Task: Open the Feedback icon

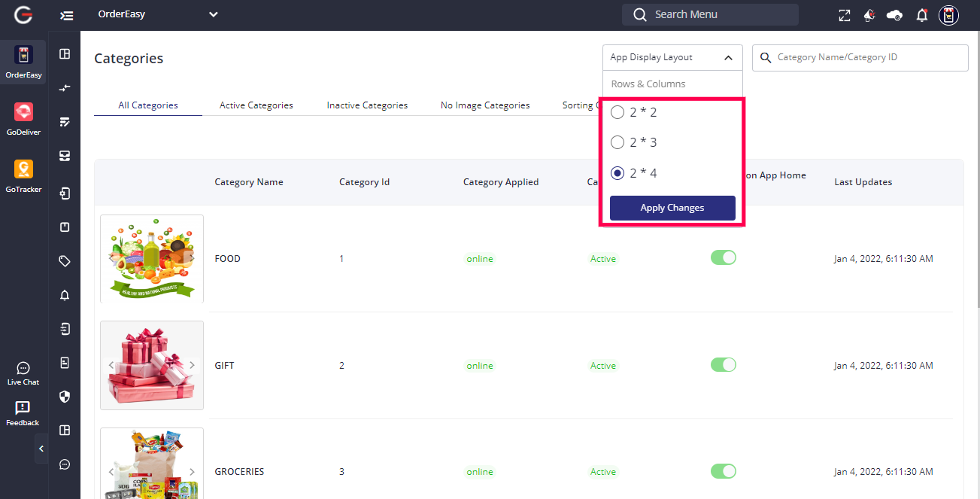Action: click(x=23, y=409)
